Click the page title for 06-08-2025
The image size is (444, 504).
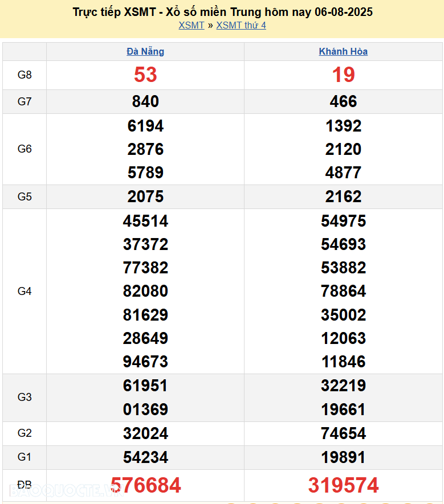click(222, 11)
